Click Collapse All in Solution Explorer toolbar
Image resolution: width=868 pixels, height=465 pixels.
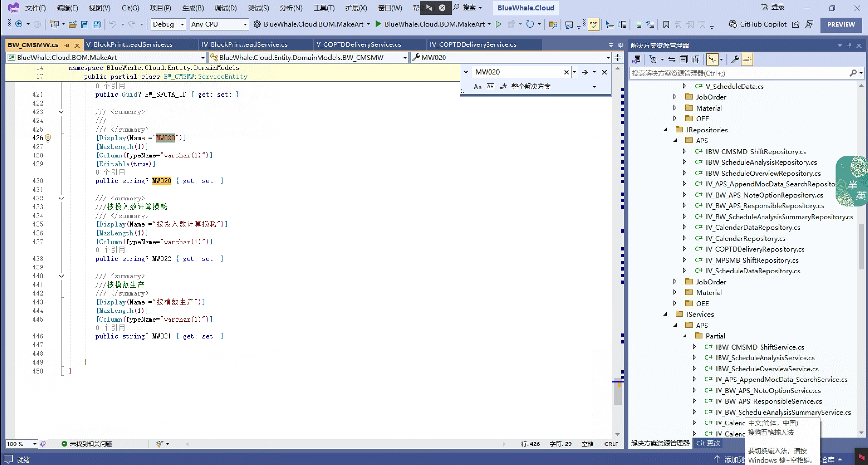[684, 60]
